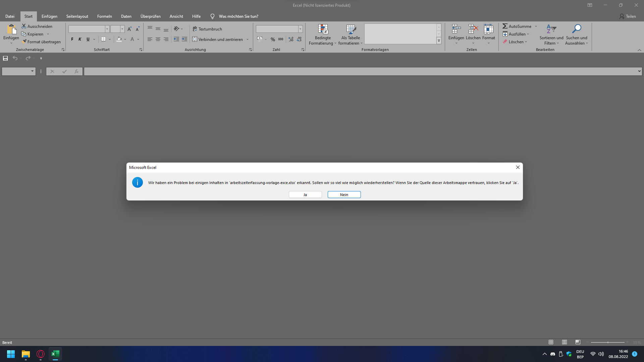
Task: Align top vertical alignment icon
Action: (x=150, y=29)
